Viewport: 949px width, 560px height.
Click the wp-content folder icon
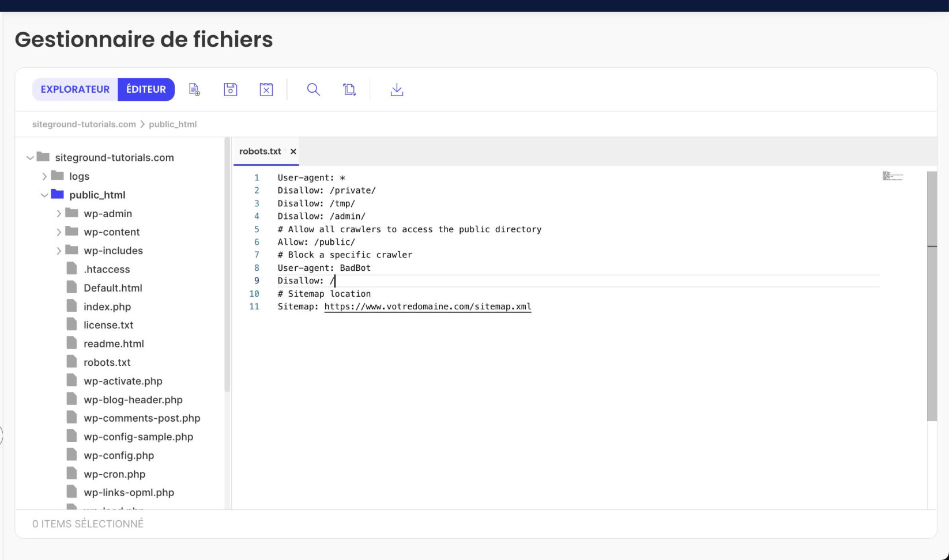(x=71, y=231)
